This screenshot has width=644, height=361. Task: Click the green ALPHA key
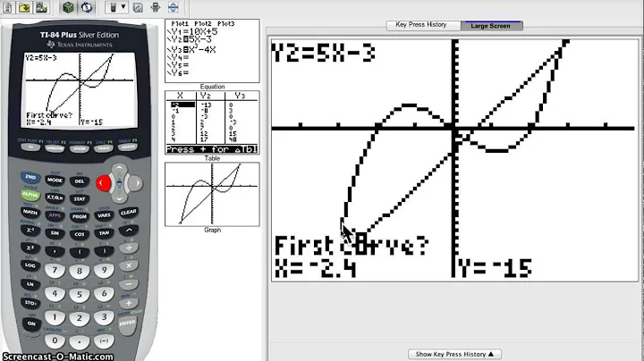click(30, 195)
